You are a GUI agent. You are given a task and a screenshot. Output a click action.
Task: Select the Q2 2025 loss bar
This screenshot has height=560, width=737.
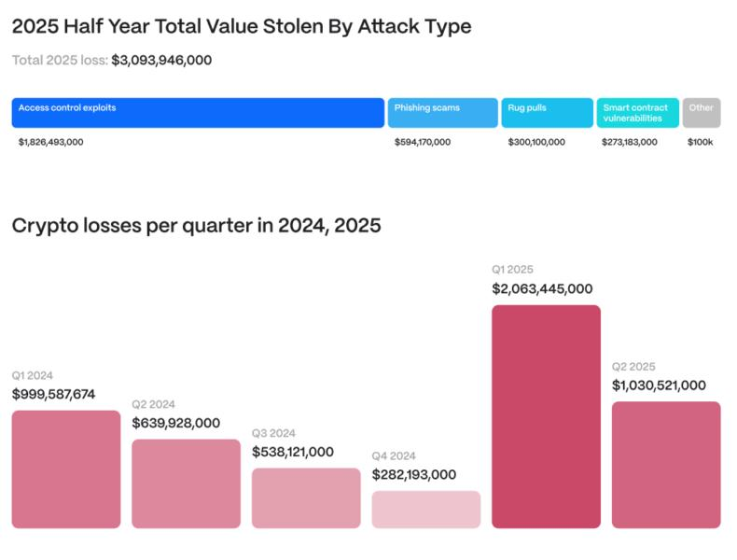pyautogui.click(x=666, y=465)
